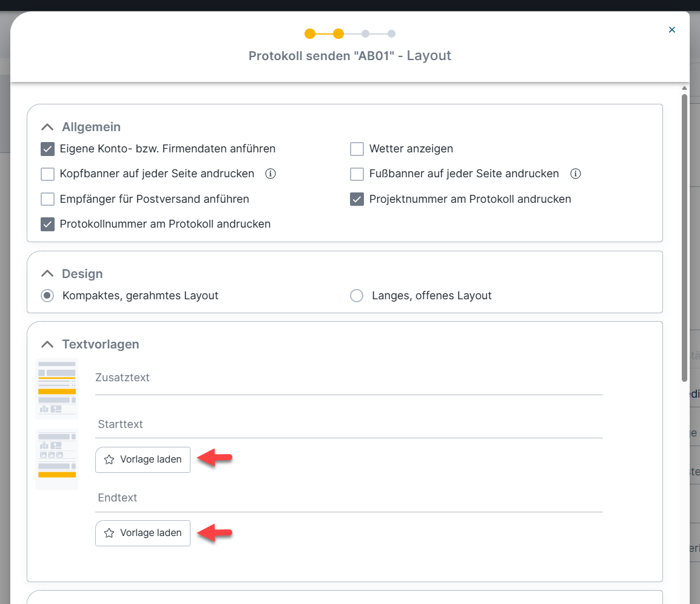The width and height of the screenshot is (700, 604).
Task: Enable Wetter anzeigen checkbox
Action: point(357,149)
